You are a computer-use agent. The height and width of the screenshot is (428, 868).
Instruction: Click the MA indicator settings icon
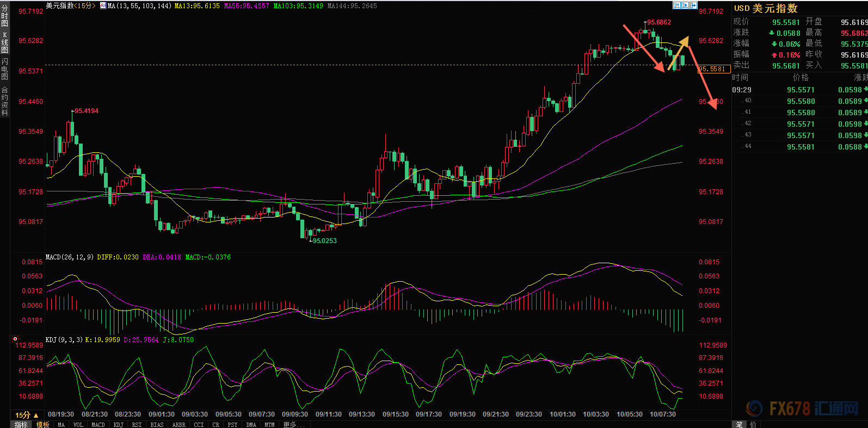pos(103,5)
